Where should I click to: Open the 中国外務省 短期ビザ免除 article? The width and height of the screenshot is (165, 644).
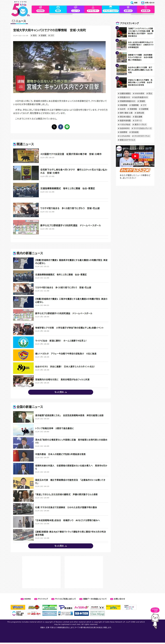point(60,456)
